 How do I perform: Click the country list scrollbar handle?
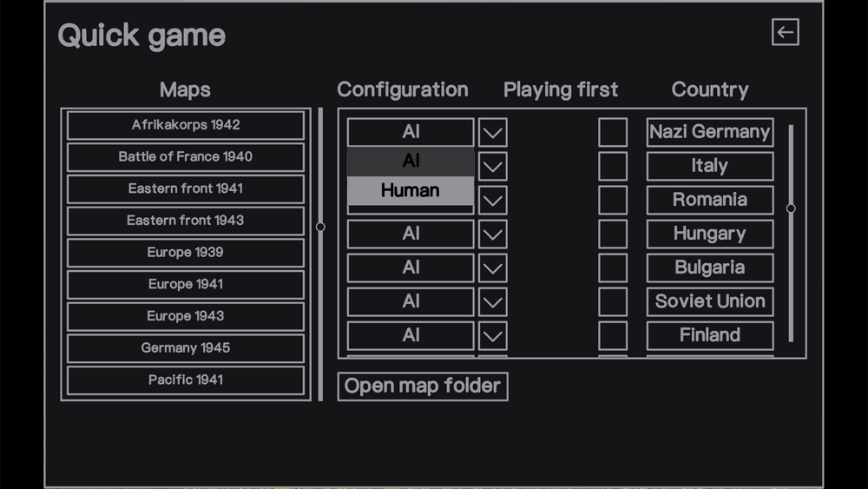click(x=791, y=208)
